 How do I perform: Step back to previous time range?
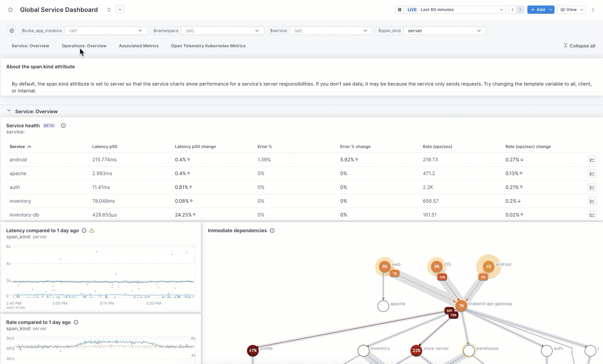coord(513,10)
